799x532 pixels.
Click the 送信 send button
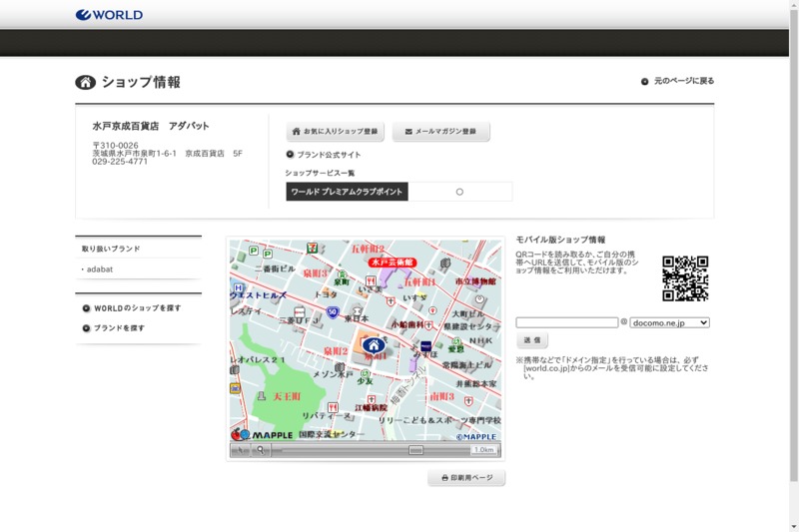tap(532, 340)
